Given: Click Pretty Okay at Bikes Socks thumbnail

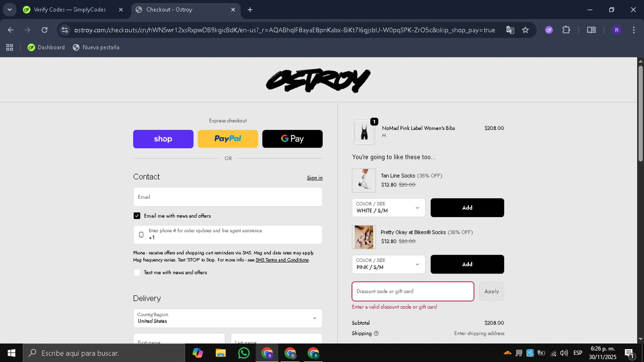Looking at the screenshot, I should tap(364, 237).
